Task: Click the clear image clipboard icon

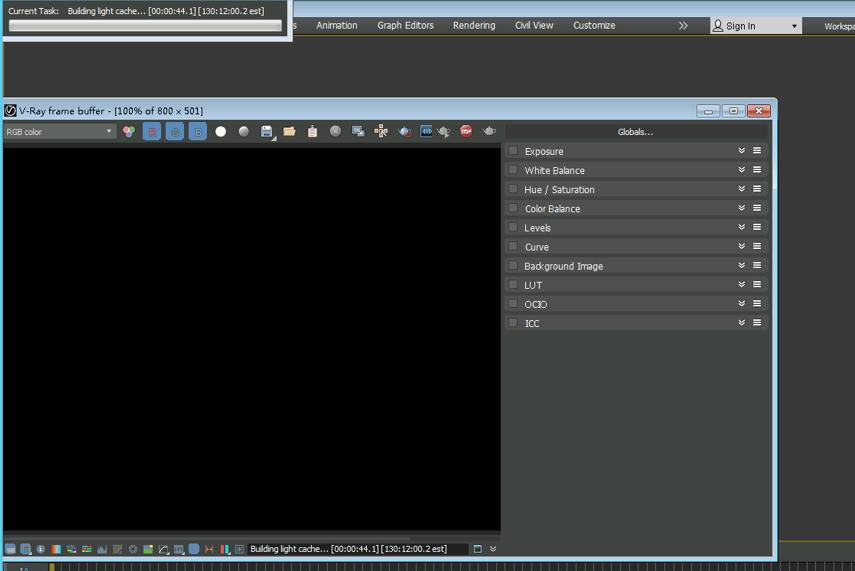Action: pyautogui.click(x=312, y=132)
